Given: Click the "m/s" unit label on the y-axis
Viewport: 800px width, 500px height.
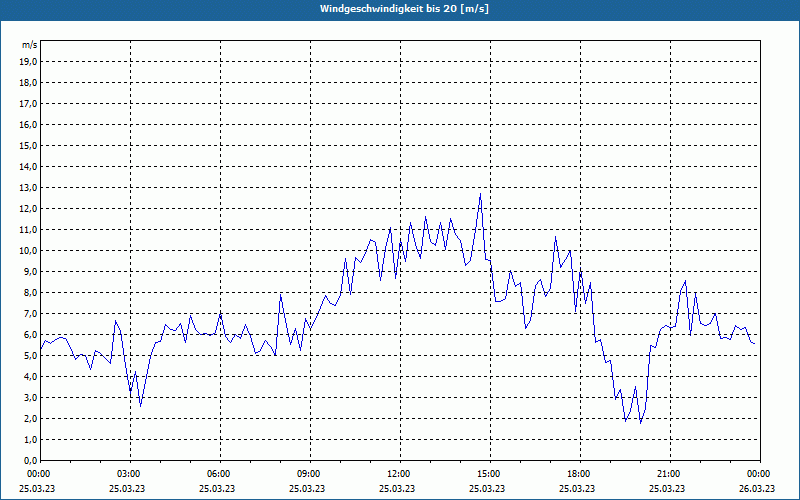Looking at the screenshot, I should [x=30, y=45].
